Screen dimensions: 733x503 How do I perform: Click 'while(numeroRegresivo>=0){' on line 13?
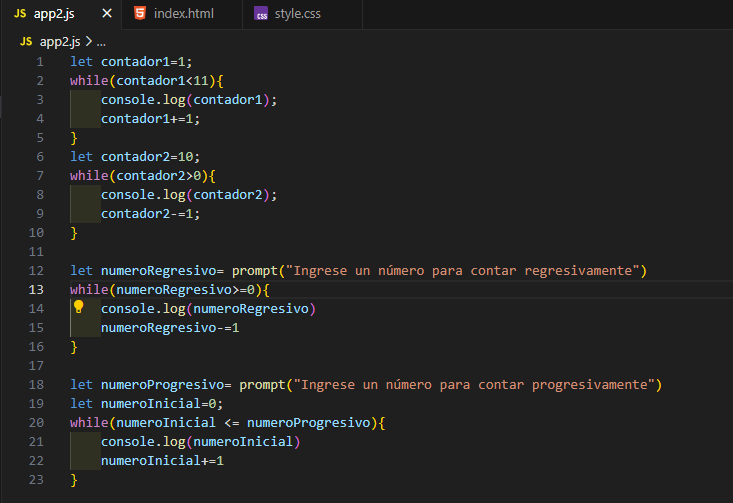(x=170, y=290)
